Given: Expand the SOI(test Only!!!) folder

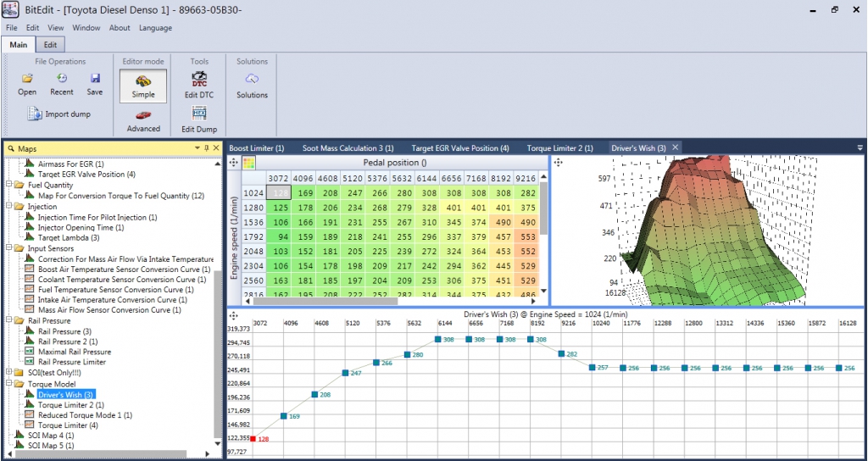Looking at the screenshot, I should pos(9,373).
